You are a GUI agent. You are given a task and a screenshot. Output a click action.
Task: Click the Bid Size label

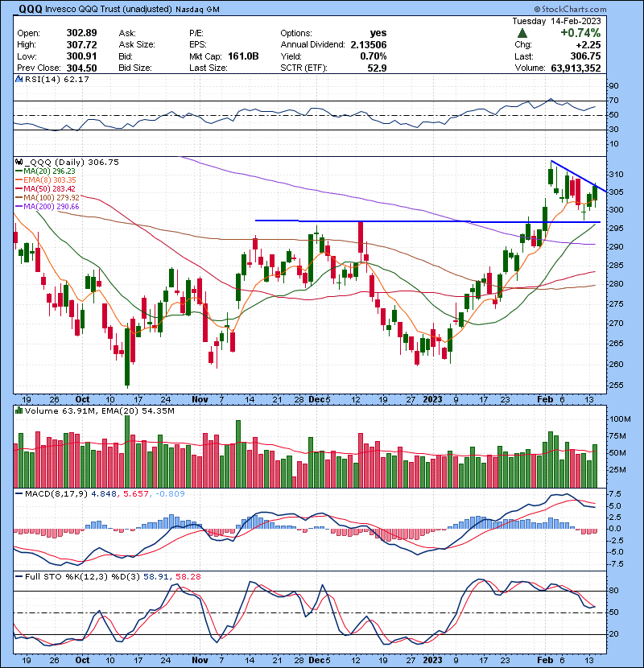[x=135, y=68]
